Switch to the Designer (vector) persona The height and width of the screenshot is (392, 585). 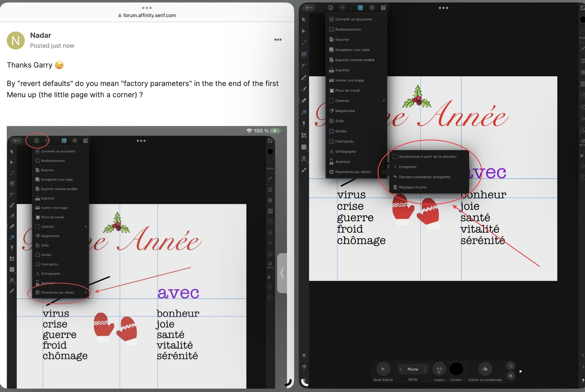[x=360, y=8]
